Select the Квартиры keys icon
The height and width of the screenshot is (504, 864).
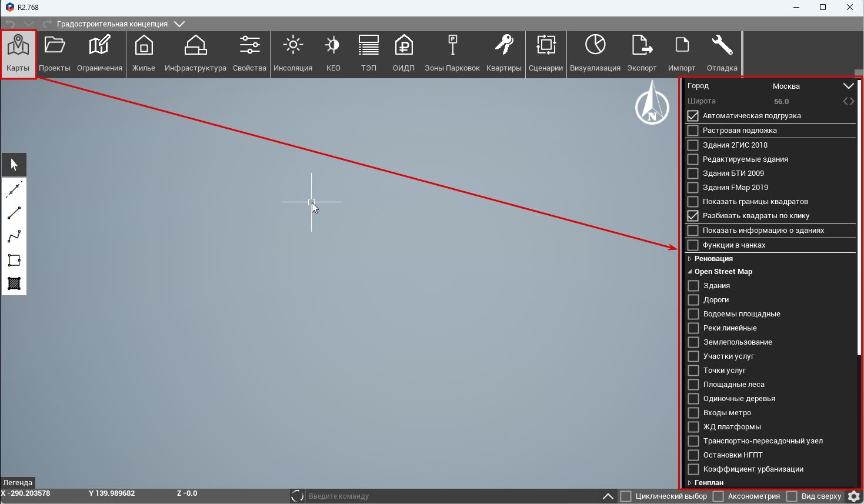pyautogui.click(x=504, y=45)
